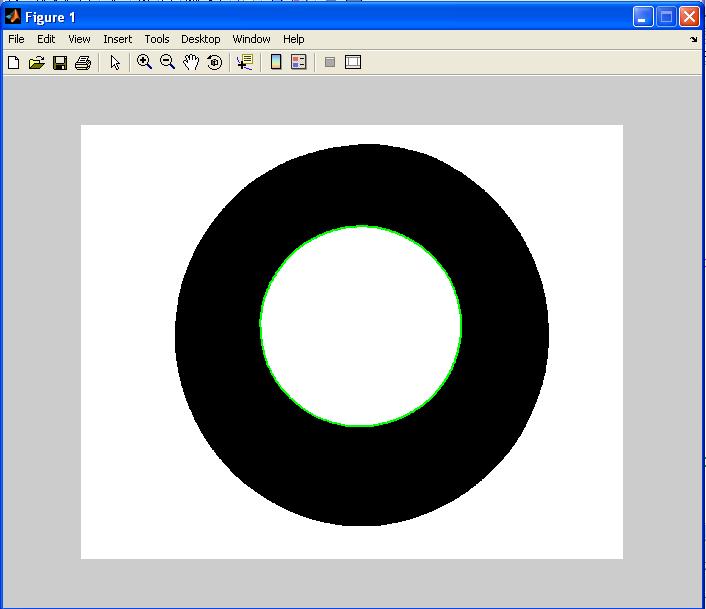
Task: Select the Zoom In magnifier tool
Action: [x=144, y=62]
